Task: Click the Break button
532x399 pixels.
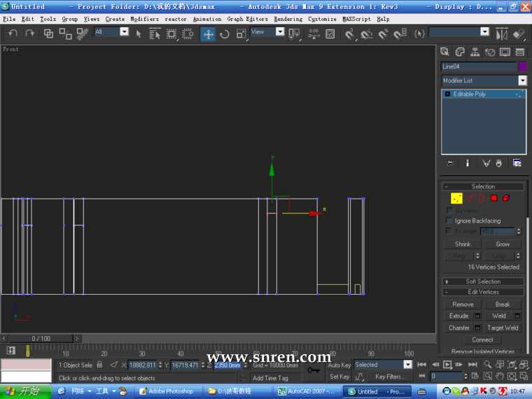Action: (502, 304)
